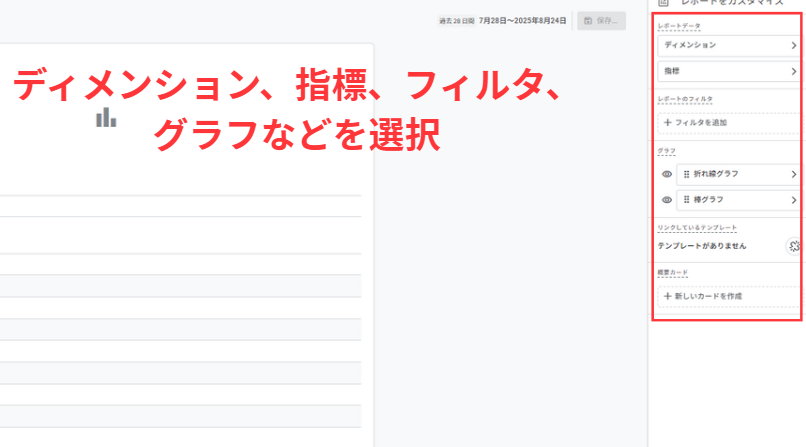Open the 7月28日〜2025年8月24日 date range picker
The image size is (806, 447).
click(523, 21)
